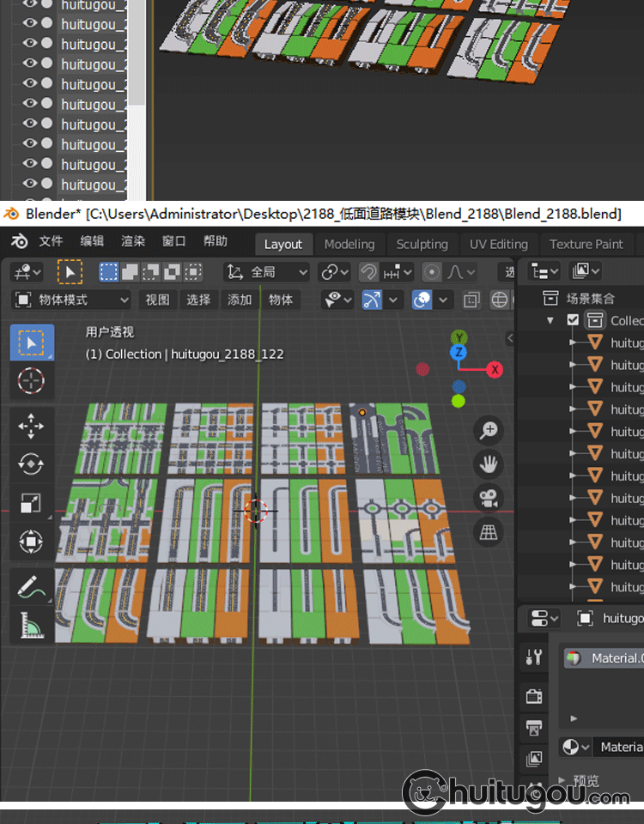Open the 文件 menu
This screenshot has height=824, width=644.
click(51, 241)
